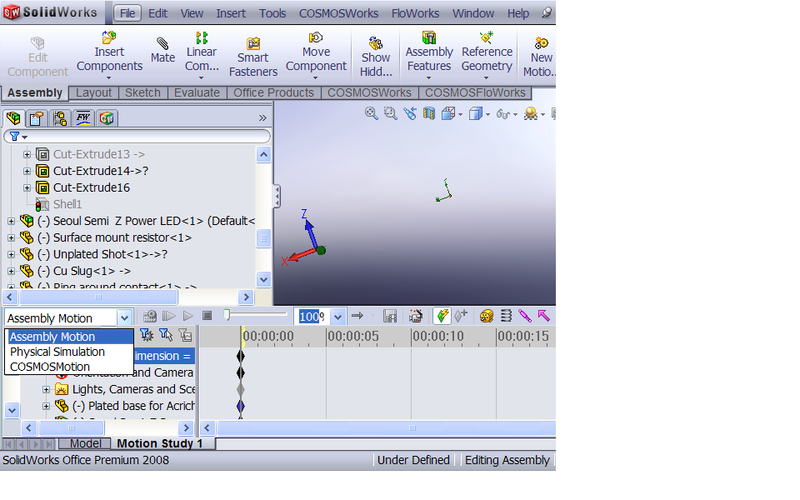Viewport: 800px width, 500px height.
Task: Click the Add Key icon
Action: coord(461,316)
